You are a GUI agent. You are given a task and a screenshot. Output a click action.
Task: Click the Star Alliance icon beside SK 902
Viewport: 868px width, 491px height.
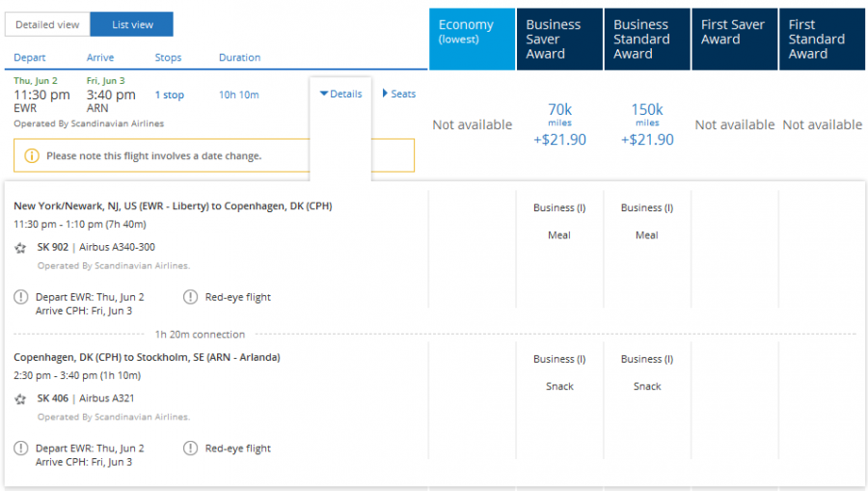[21, 248]
